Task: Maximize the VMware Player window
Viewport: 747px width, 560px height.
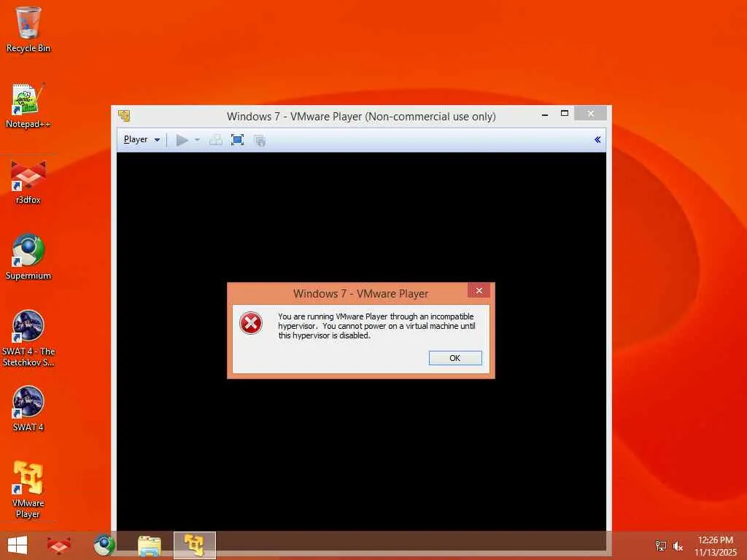Action: 565,113
